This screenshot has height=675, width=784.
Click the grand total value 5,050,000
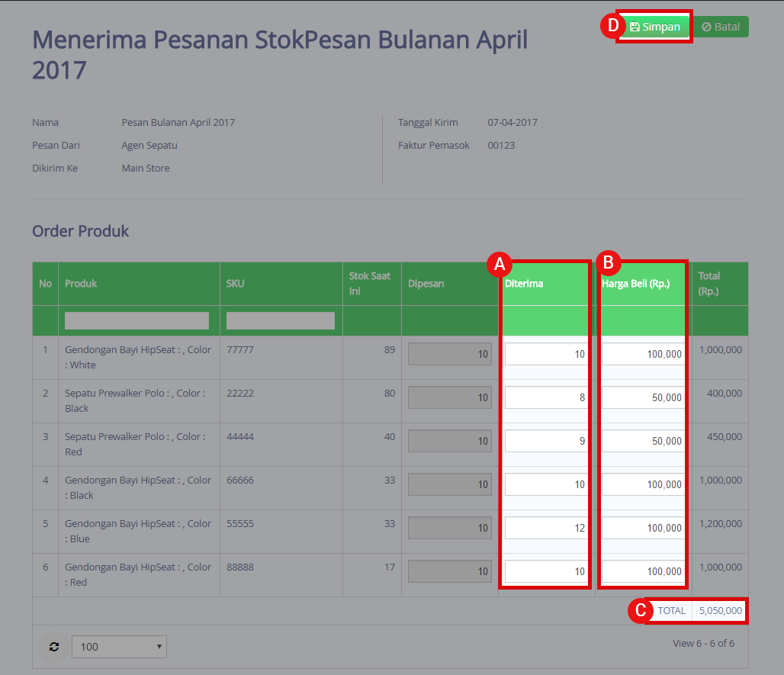tap(721, 610)
